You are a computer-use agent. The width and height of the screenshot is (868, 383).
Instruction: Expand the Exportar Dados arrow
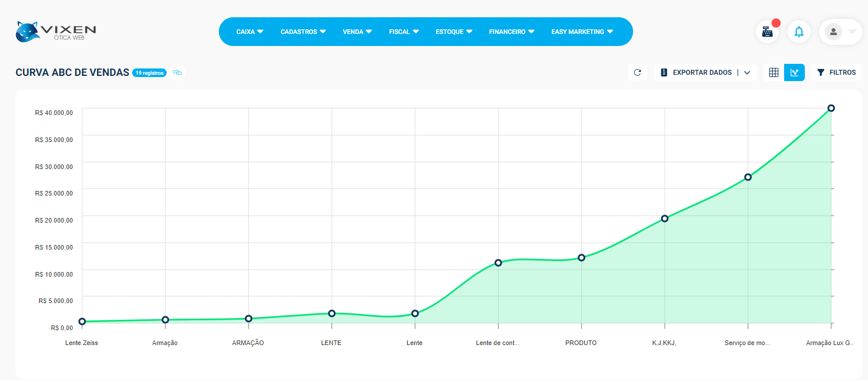click(x=747, y=72)
